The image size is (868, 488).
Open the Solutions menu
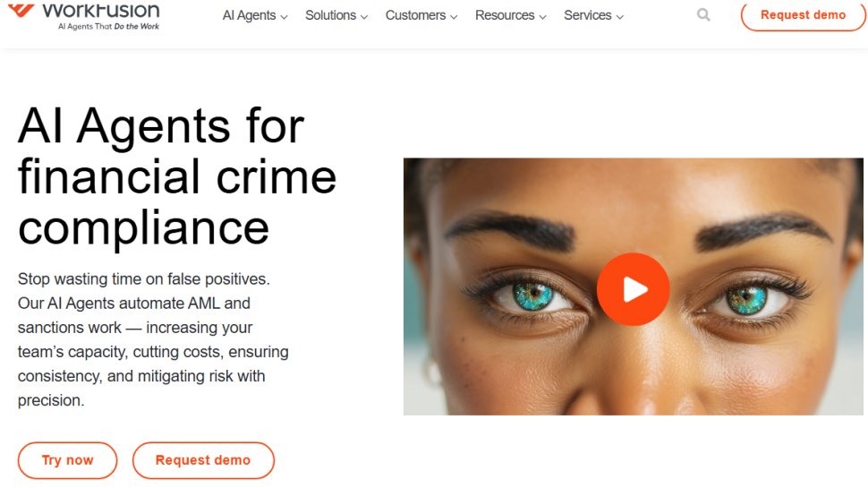[x=330, y=15]
